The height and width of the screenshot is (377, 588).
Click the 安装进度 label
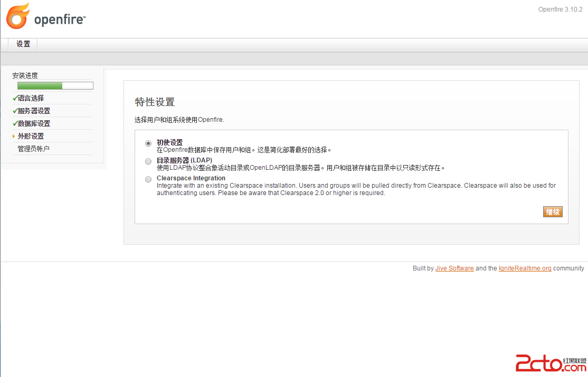click(x=25, y=75)
